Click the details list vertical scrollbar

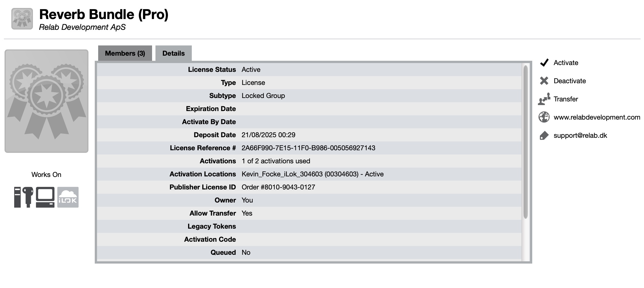pos(525,142)
